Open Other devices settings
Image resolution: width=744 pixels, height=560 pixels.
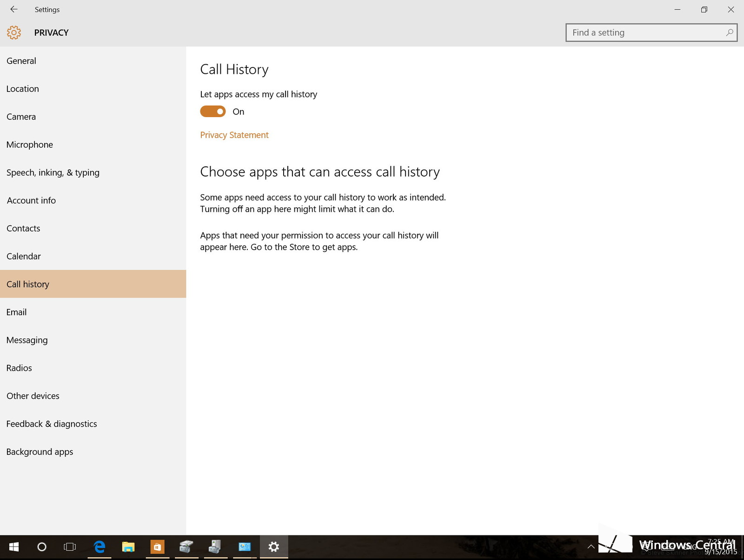point(93,395)
